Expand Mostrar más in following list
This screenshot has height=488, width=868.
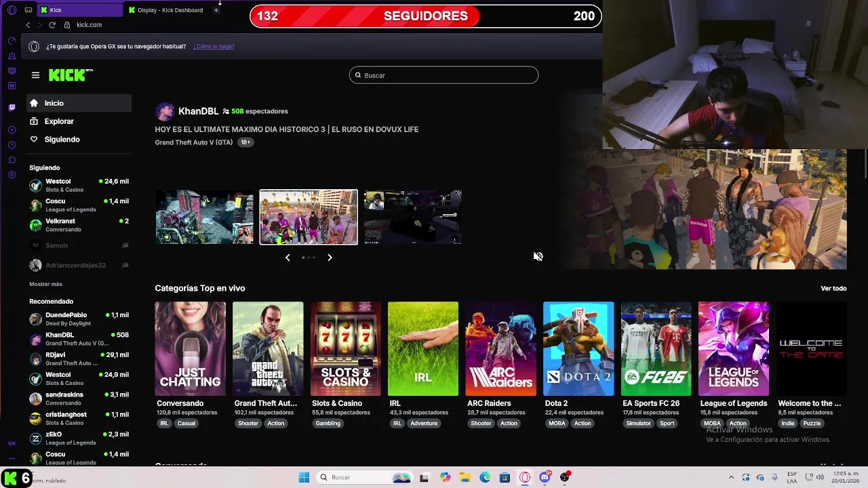tap(45, 284)
